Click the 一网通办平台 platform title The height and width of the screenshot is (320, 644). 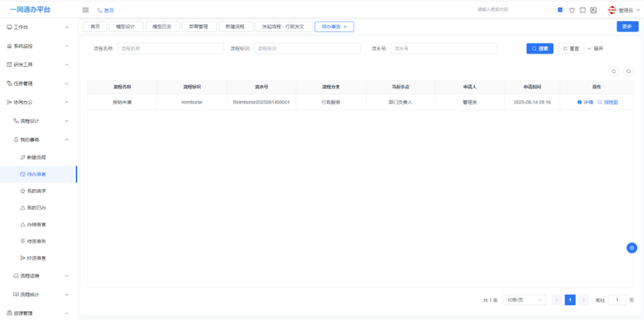coord(30,10)
